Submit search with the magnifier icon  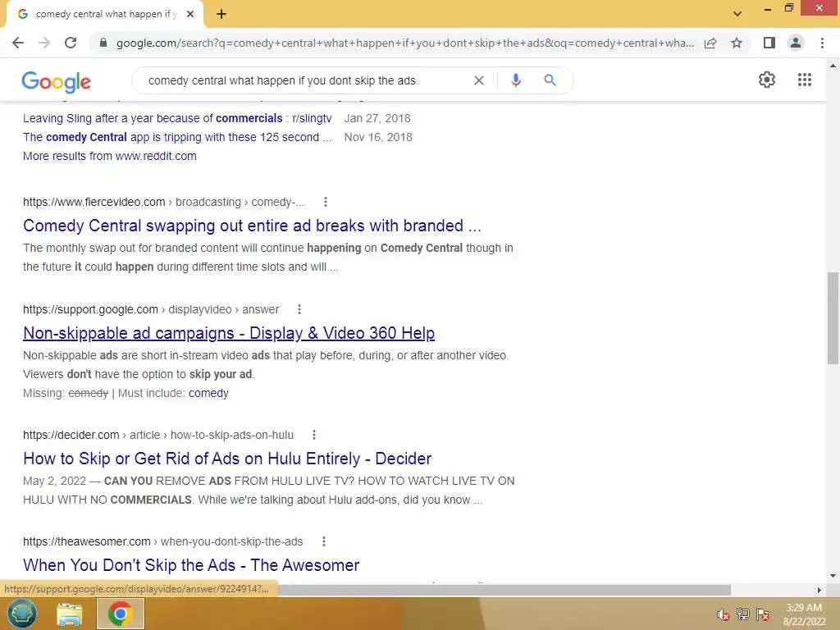(x=550, y=80)
